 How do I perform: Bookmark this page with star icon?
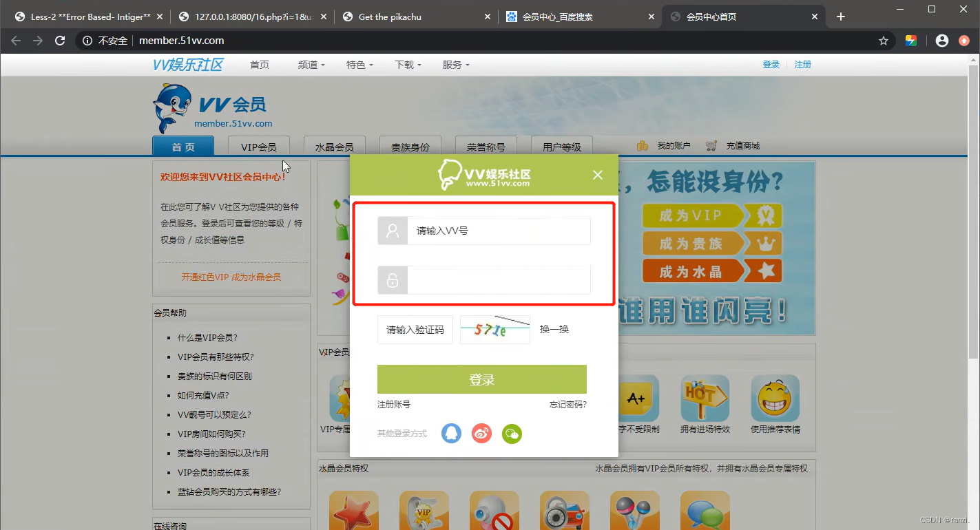tap(884, 41)
